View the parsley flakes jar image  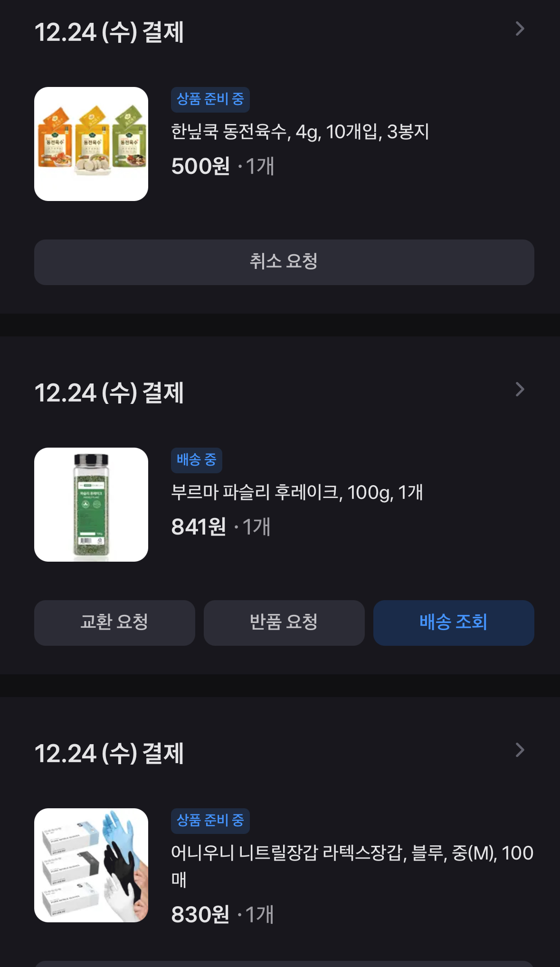pos(91,505)
